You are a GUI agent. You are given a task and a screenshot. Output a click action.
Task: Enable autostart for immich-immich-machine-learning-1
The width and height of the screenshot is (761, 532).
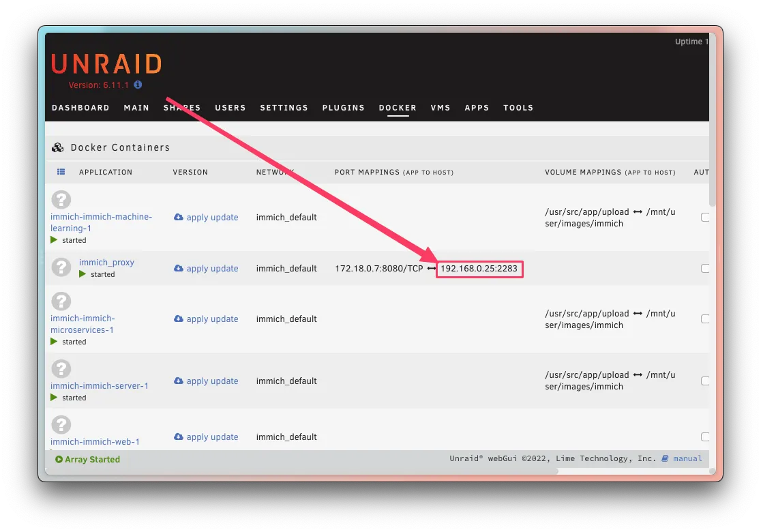705,217
